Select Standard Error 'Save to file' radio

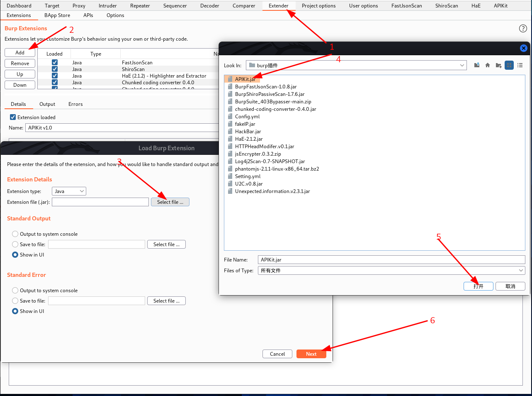tap(15, 301)
